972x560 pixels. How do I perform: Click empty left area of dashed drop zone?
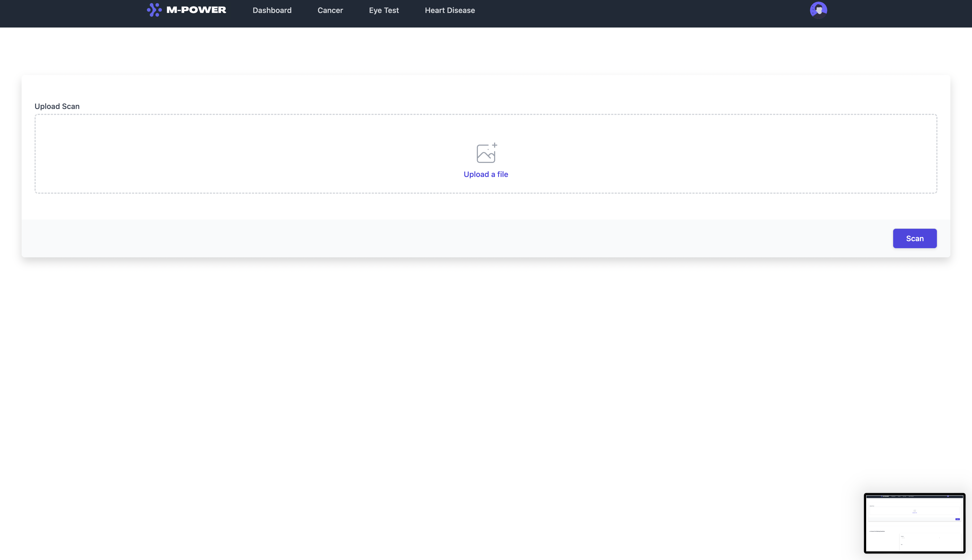pos(193,154)
